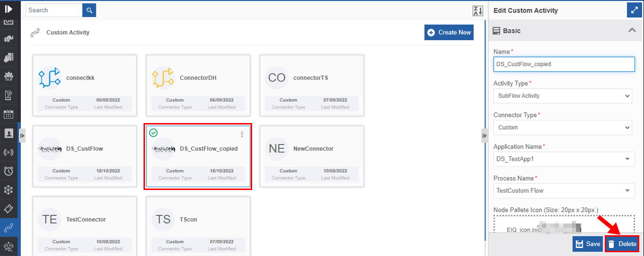
Task: Click the Delete button
Action: pyautogui.click(x=622, y=244)
